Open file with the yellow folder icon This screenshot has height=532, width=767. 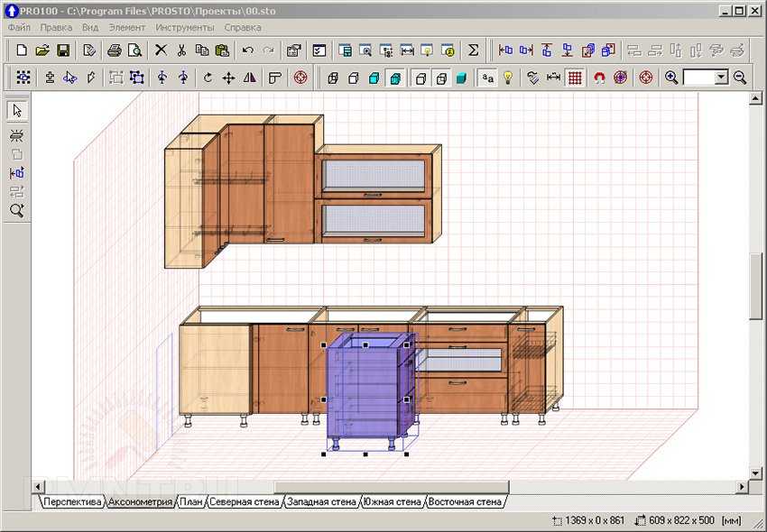pyautogui.click(x=42, y=50)
